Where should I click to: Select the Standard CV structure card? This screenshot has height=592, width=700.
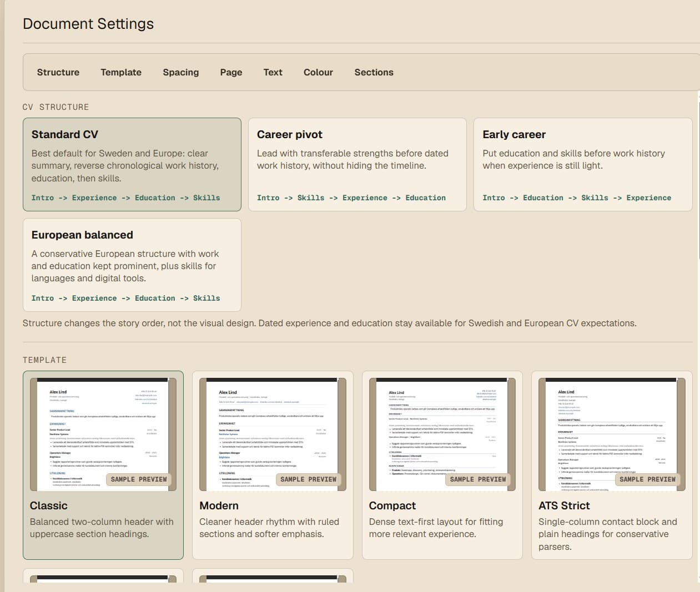tap(132, 164)
